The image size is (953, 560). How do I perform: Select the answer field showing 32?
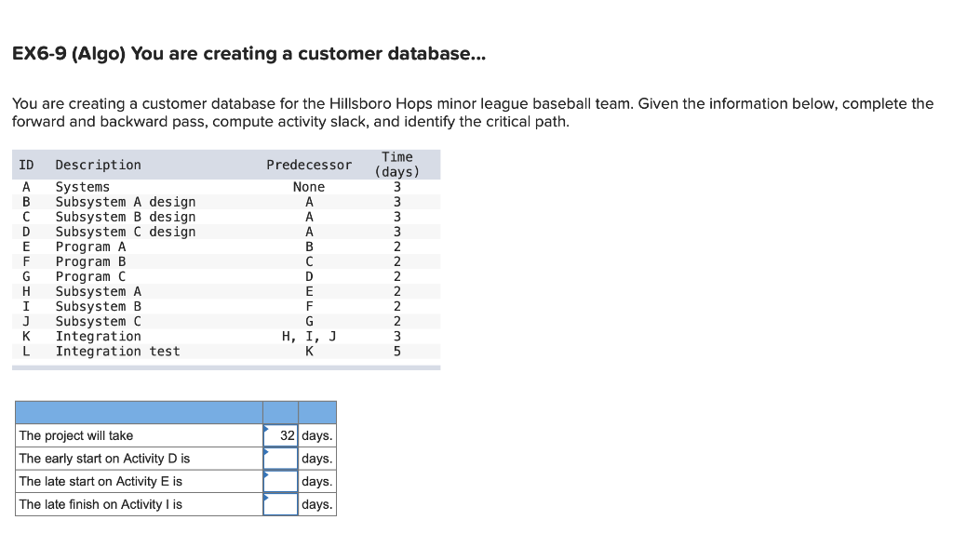point(282,434)
